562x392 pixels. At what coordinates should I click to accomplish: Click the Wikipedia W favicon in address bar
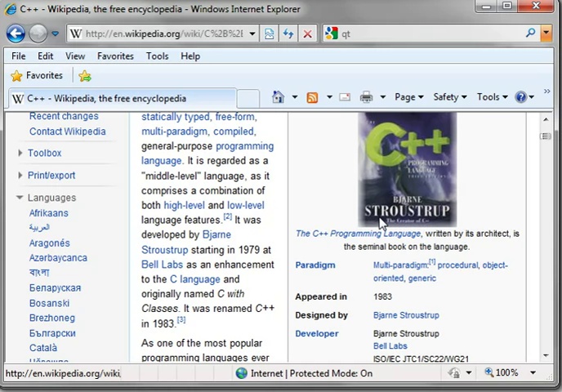pyautogui.click(x=75, y=33)
